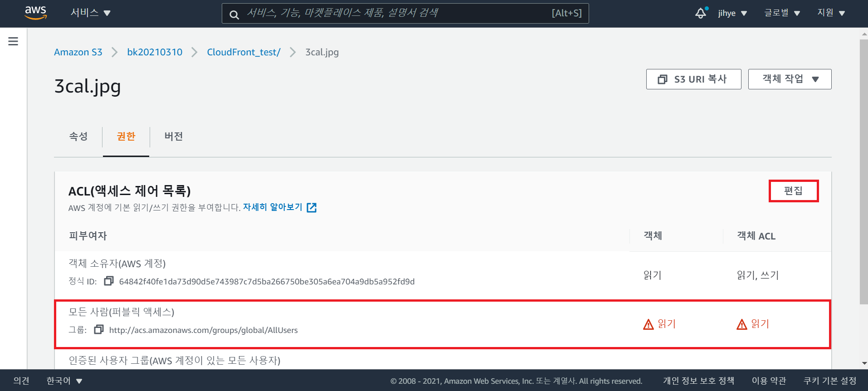Screen dimensions: 868x391
Task: Click the S3 URI 복사 button
Action: click(x=693, y=79)
